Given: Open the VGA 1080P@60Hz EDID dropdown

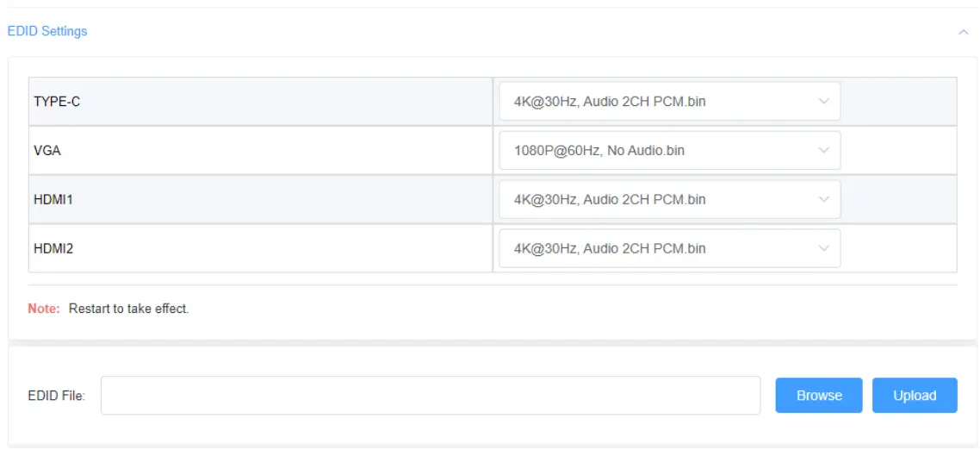Looking at the screenshot, I should 654,151.
